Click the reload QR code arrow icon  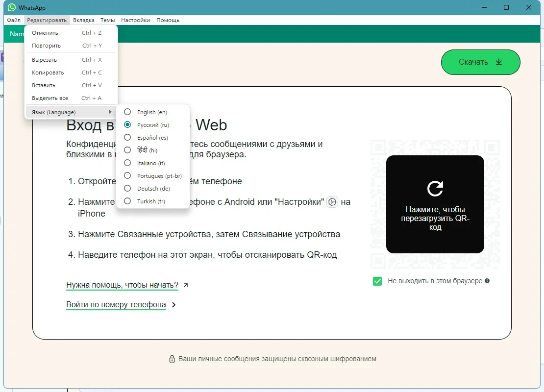tap(435, 189)
